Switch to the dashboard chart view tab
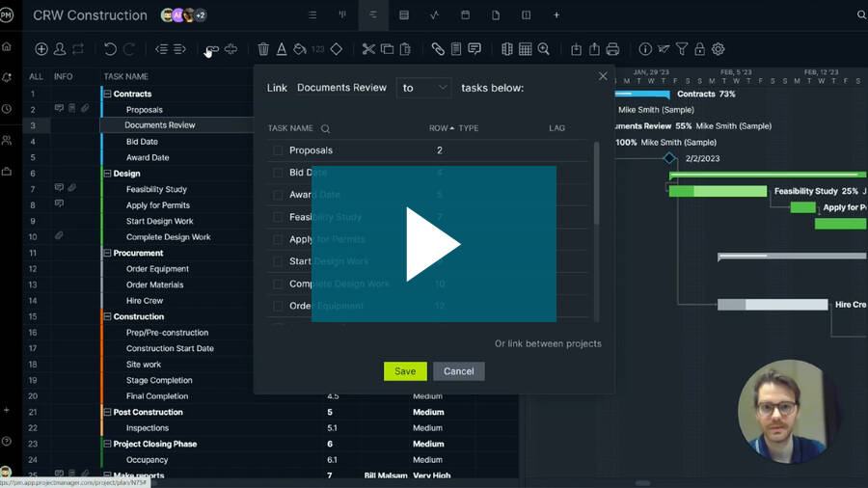868x488 pixels. [x=435, y=14]
